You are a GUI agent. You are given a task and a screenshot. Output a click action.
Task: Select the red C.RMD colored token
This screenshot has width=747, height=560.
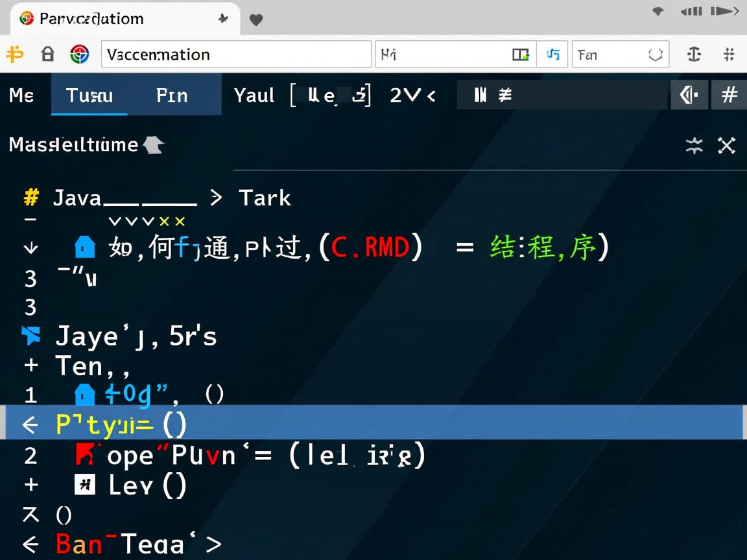(371, 247)
